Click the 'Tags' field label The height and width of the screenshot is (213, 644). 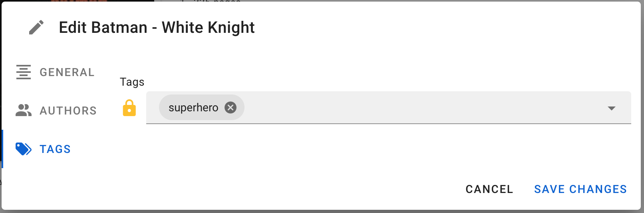(x=132, y=82)
